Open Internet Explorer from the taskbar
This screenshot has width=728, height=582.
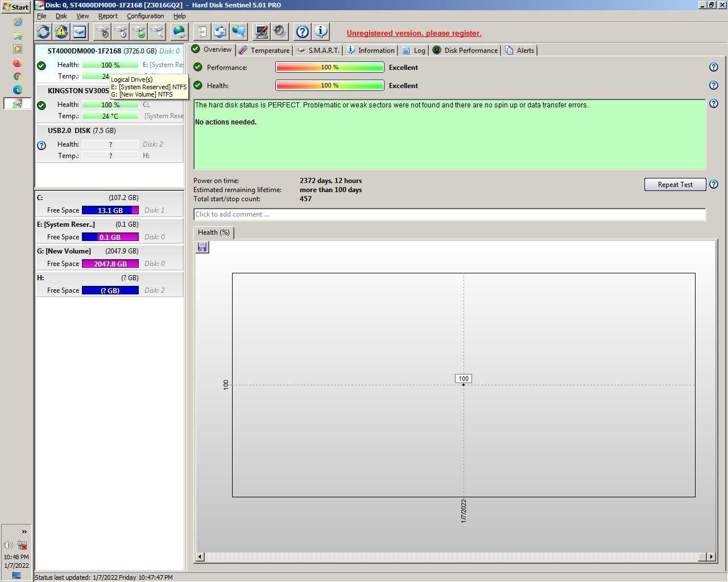click(18, 22)
